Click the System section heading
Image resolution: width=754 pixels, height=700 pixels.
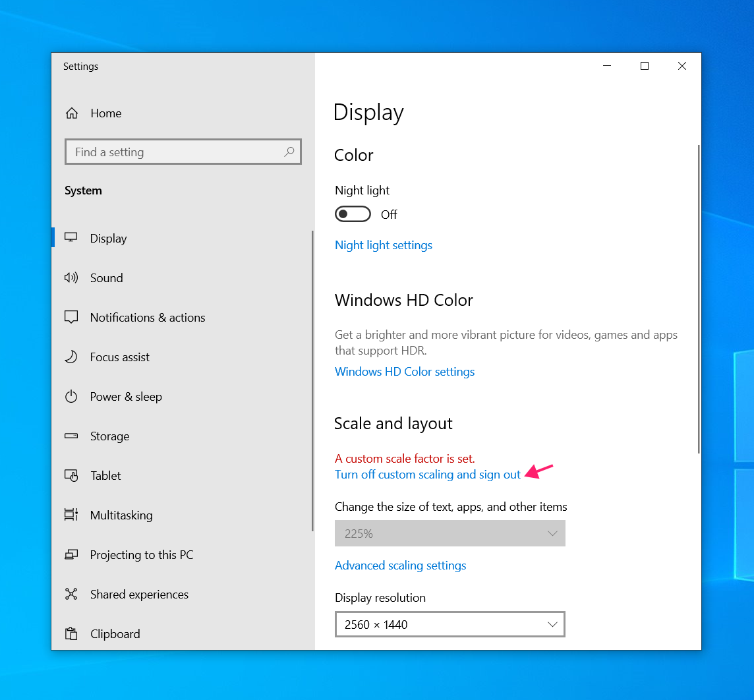[83, 190]
